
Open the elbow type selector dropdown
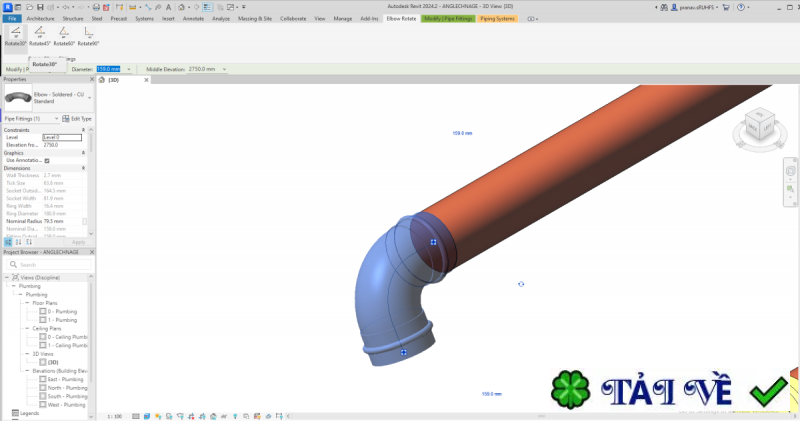90,97
